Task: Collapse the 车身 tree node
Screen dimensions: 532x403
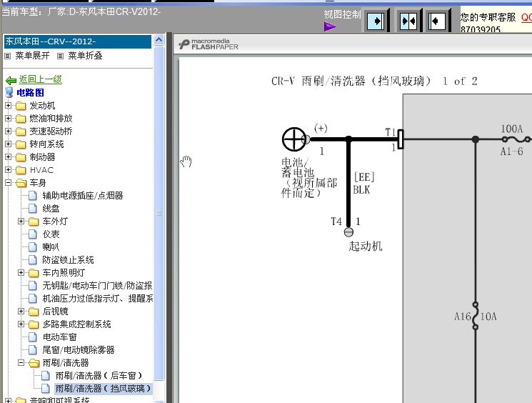Action: 8,183
